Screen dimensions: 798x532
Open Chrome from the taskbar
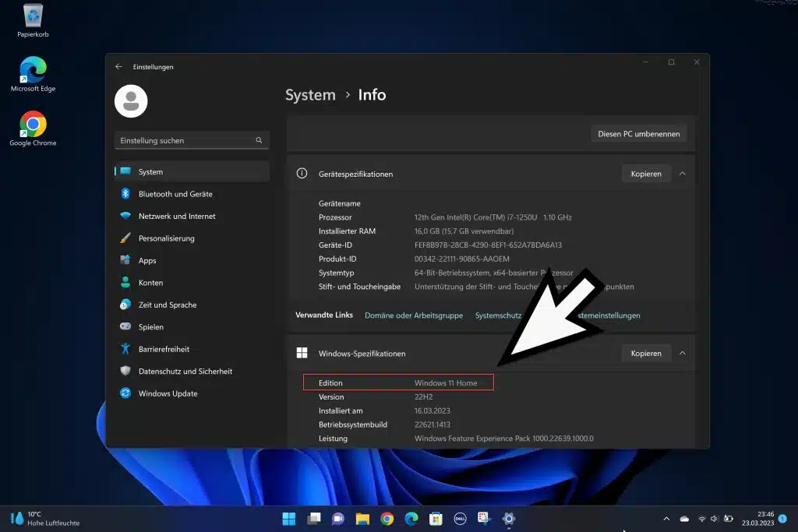coord(387,519)
